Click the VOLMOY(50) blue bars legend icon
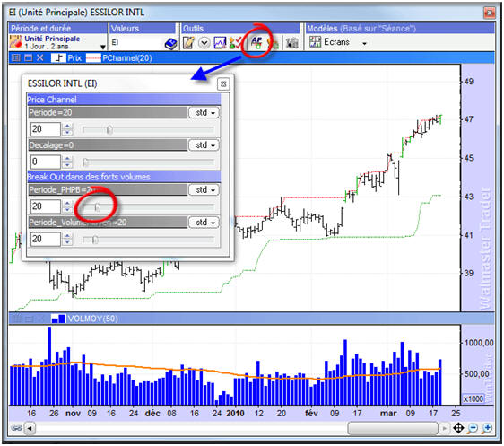Image resolution: width=504 pixels, height=446 pixels. tap(58, 319)
